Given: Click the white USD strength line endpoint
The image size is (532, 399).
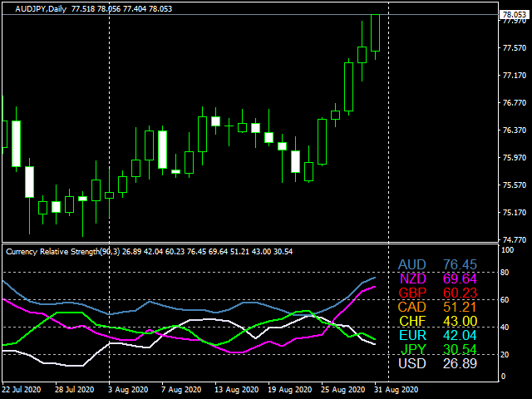Looking at the screenshot, I should pyautogui.click(x=375, y=344).
